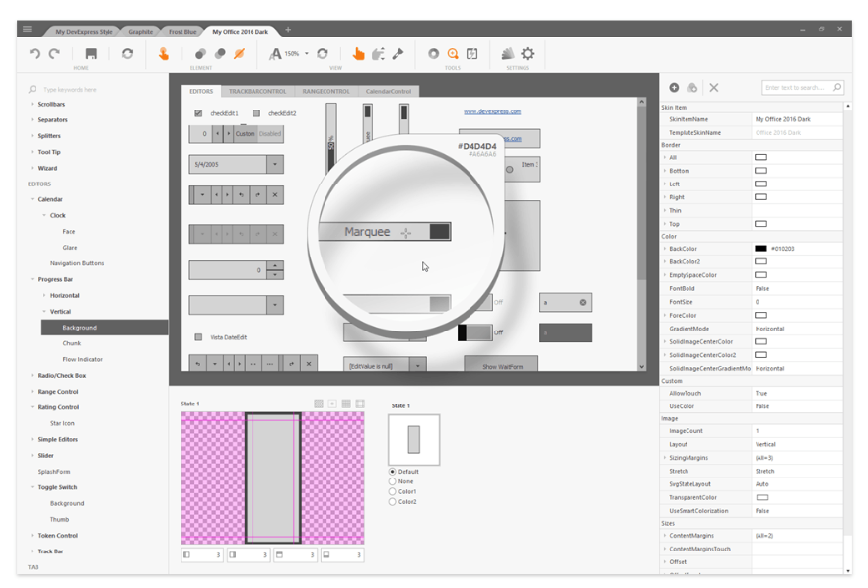Click the Show WaitForm button
Screen dimensions: 868x588
pos(501,365)
